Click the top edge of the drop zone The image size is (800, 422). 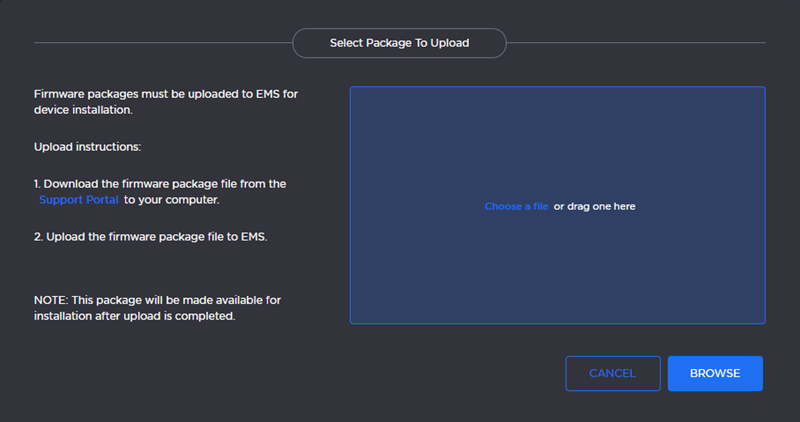tap(557, 87)
